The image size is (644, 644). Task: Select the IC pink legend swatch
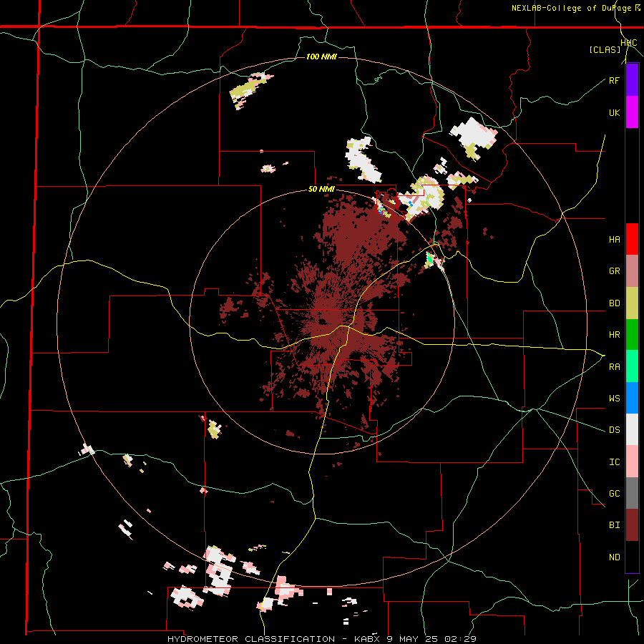coord(632,462)
